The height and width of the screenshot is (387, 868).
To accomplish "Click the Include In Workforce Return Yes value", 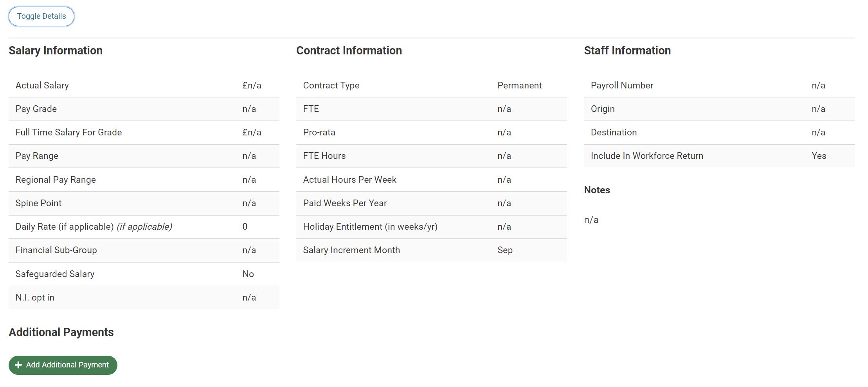I will click(818, 156).
